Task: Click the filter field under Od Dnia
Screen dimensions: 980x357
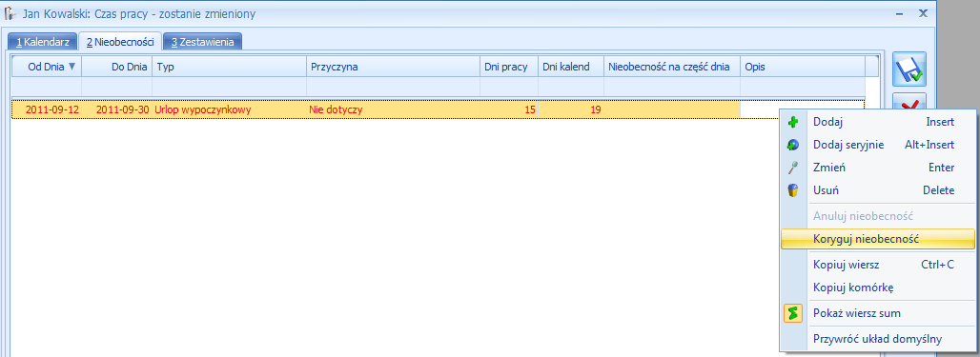Action: [47, 86]
